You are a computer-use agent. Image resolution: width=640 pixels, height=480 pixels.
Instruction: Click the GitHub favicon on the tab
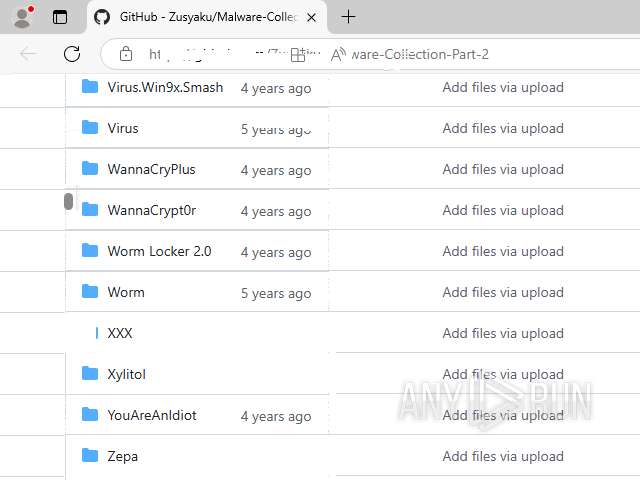[x=102, y=17]
